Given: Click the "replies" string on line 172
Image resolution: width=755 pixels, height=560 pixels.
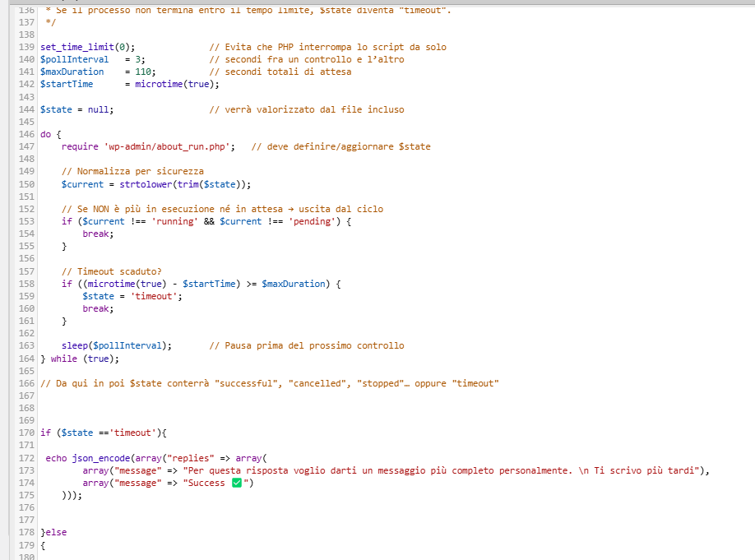Looking at the screenshot, I should (x=190, y=458).
